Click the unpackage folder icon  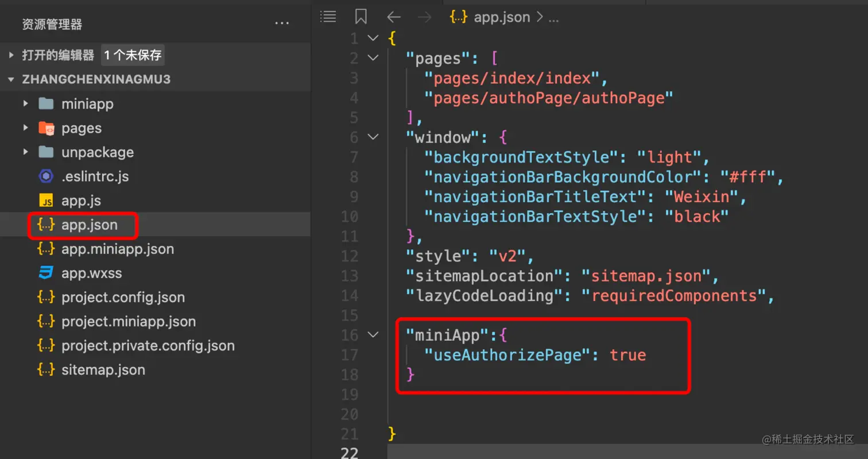[46, 152]
